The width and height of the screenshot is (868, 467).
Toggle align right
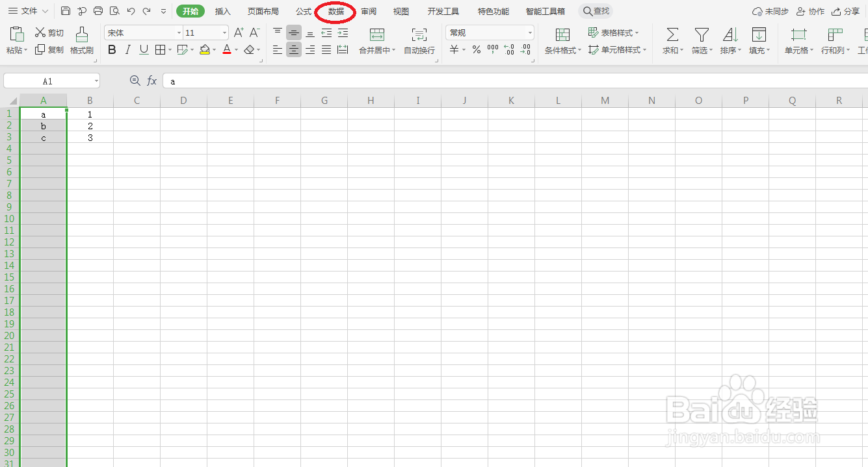[x=310, y=50]
